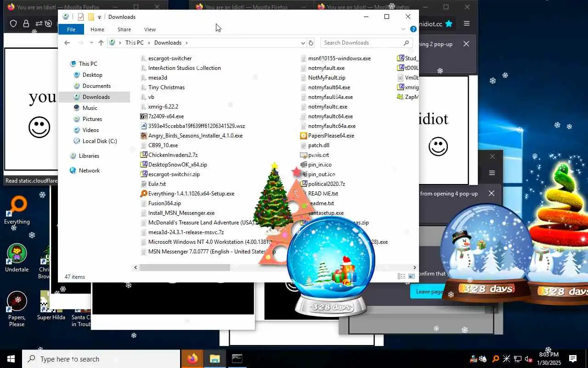
Task: Go back using the Explorer back arrow
Action: coord(67,43)
